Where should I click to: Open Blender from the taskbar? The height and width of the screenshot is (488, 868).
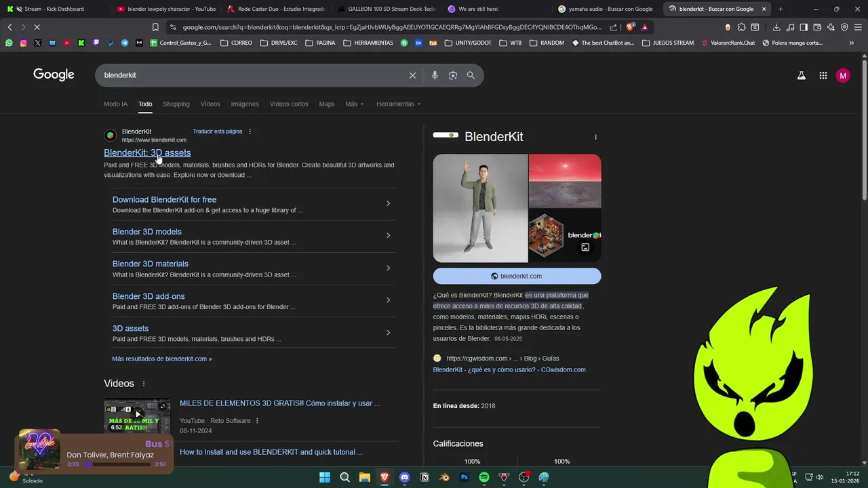[x=444, y=477]
